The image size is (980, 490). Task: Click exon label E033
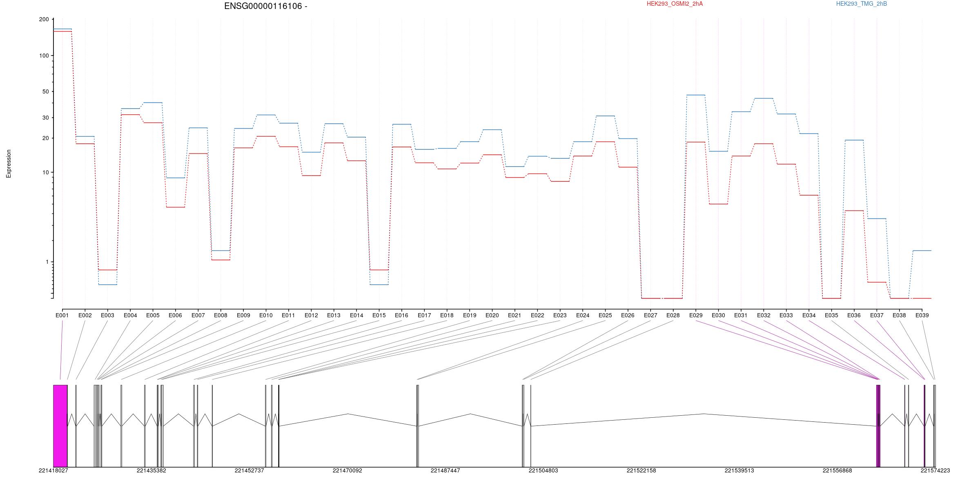786,315
